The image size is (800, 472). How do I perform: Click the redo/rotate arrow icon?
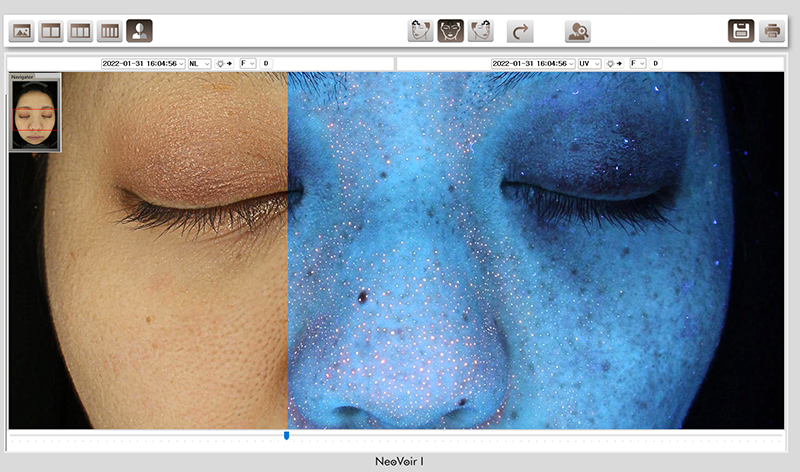coord(520,31)
